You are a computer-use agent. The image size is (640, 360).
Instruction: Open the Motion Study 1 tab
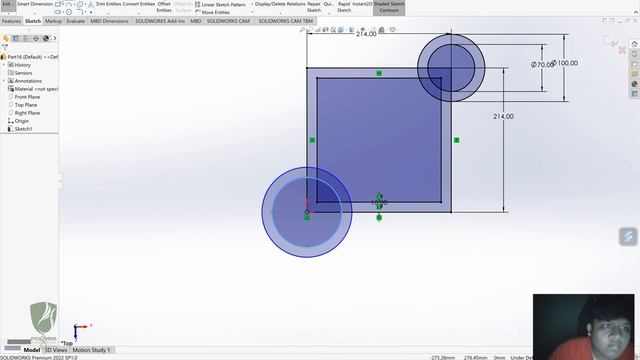91,350
